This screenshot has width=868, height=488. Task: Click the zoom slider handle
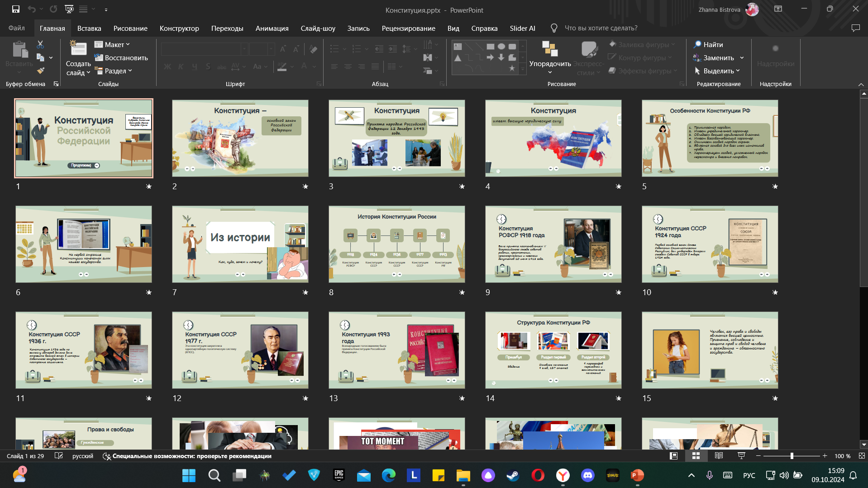pyautogui.click(x=792, y=456)
